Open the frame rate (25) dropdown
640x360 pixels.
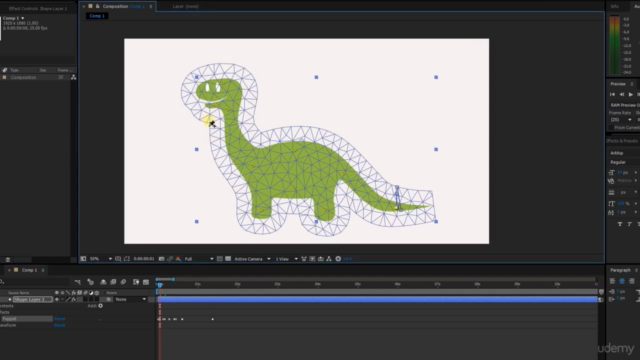point(621,120)
